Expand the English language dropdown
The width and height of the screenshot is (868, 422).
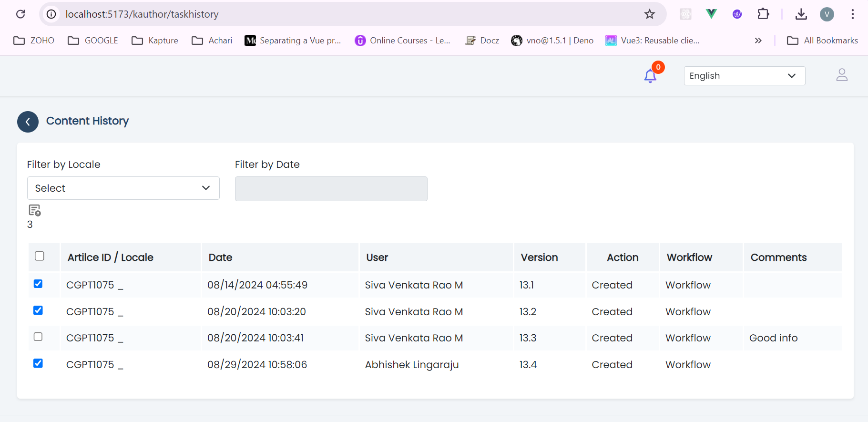744,76
